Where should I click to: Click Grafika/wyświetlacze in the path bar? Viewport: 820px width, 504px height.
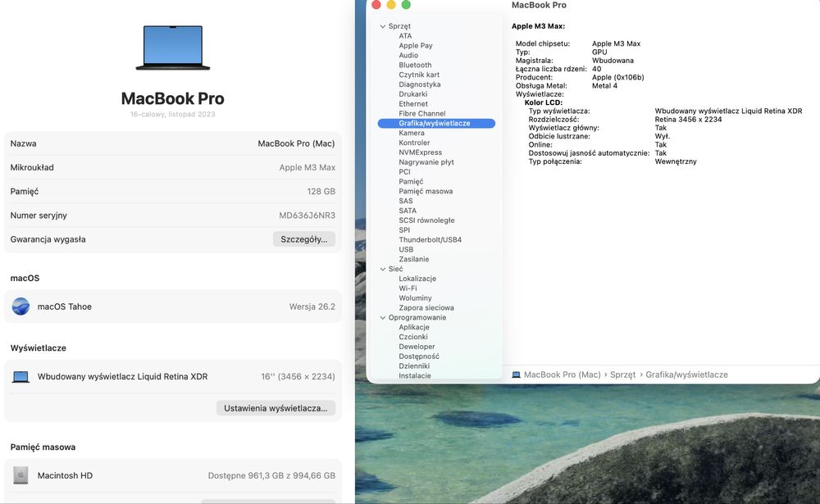tap(686, 375)
